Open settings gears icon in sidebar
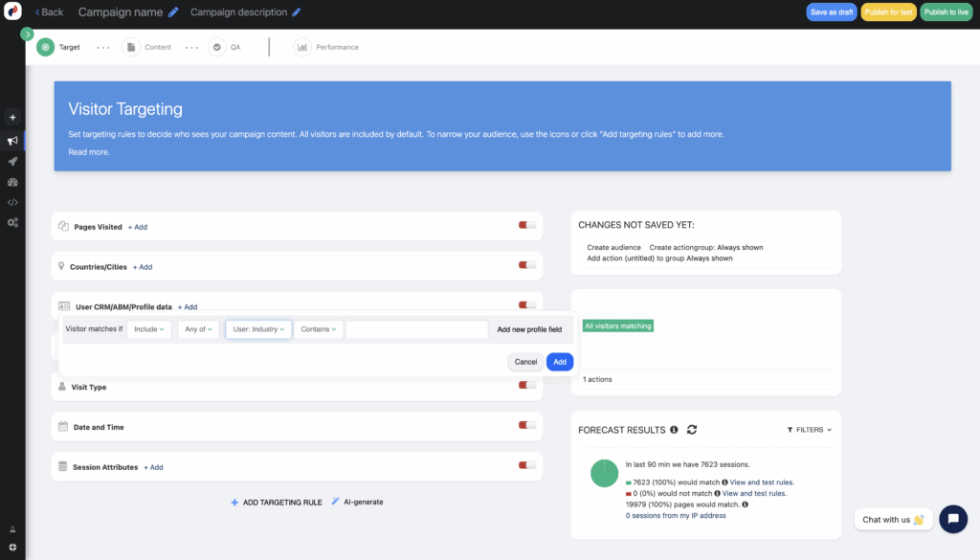Screen dimensions: 980x560 12,222
